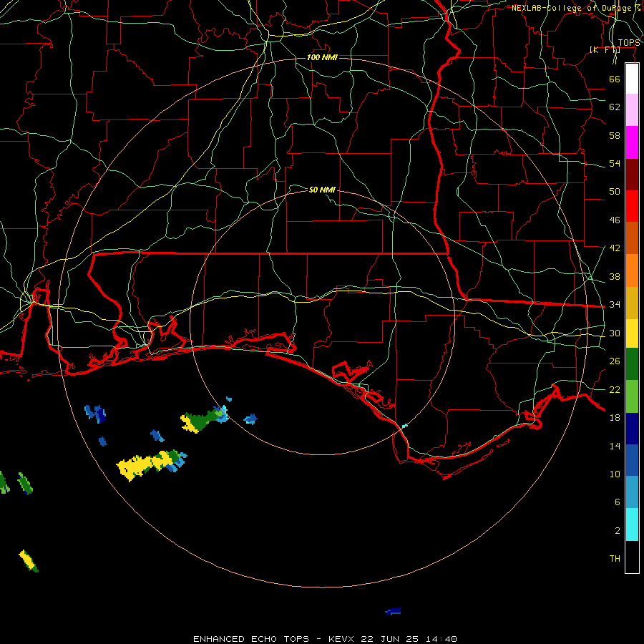The width and height of the screenshot is (644, 644).
Task: Click legend value 38
Action: (x=615, y=276)
